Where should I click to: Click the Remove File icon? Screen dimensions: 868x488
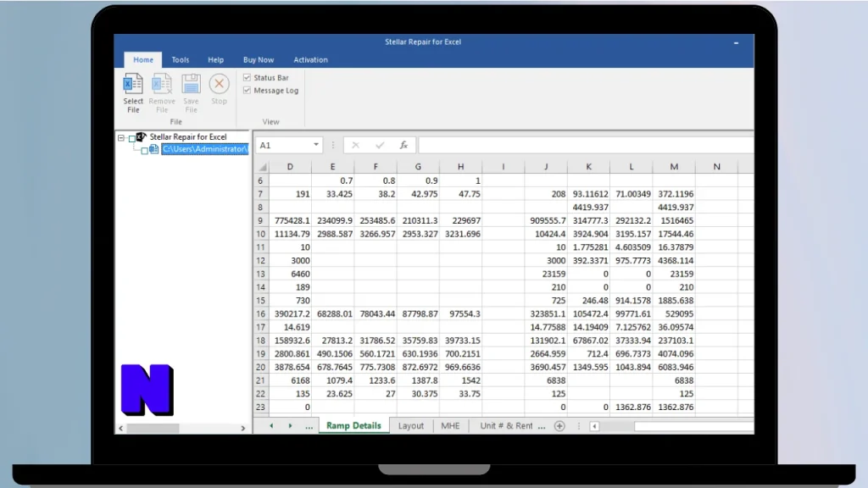pos(162,84)
